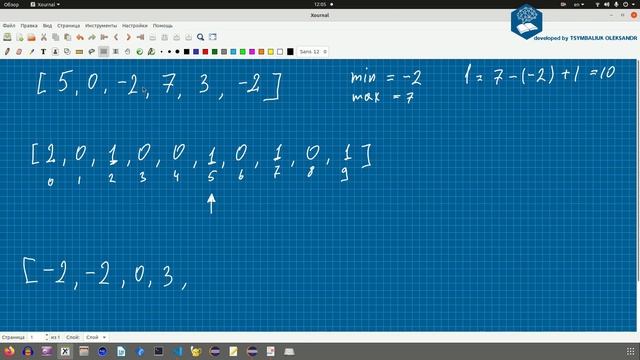Click the Default tool options icon

pyautogui.click(x=140, y=52)
